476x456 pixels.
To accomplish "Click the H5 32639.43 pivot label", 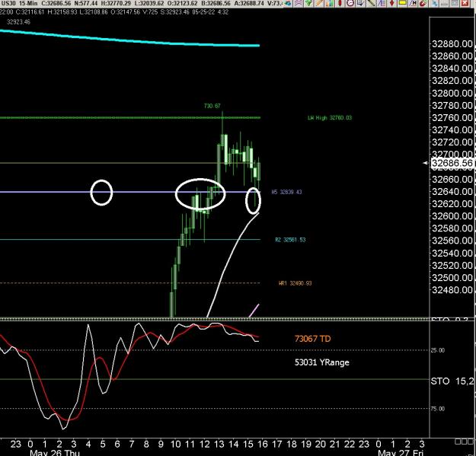I will (x=286, y=192).
